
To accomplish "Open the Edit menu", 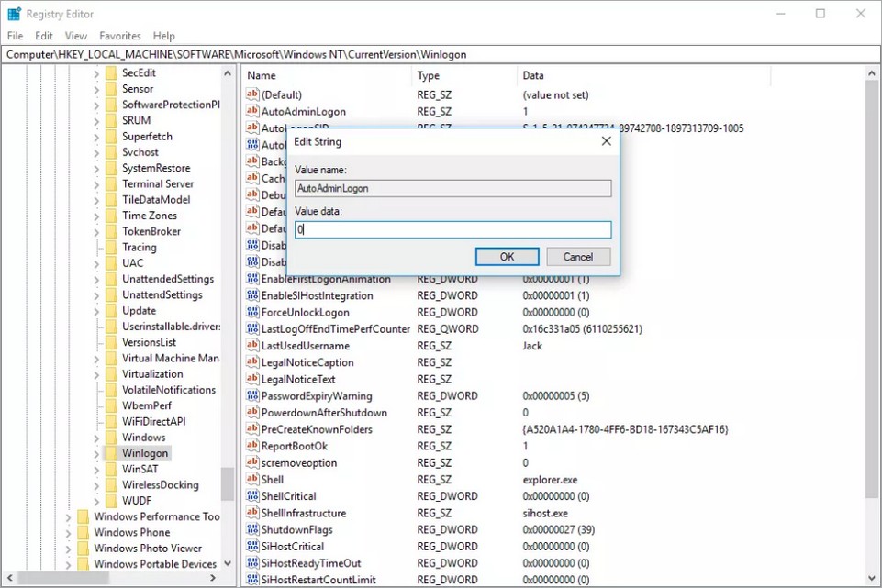I will 44,36.
